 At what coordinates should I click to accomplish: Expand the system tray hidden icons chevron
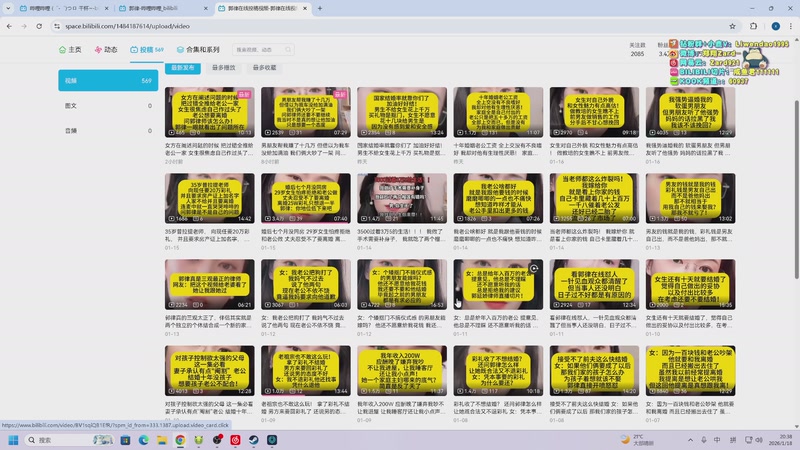click(690, 440)
